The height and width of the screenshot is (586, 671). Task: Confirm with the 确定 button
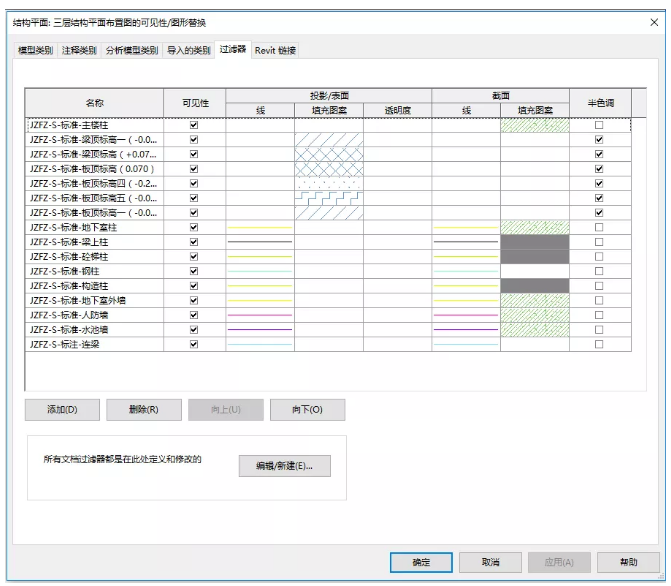(x=421, y=562)
